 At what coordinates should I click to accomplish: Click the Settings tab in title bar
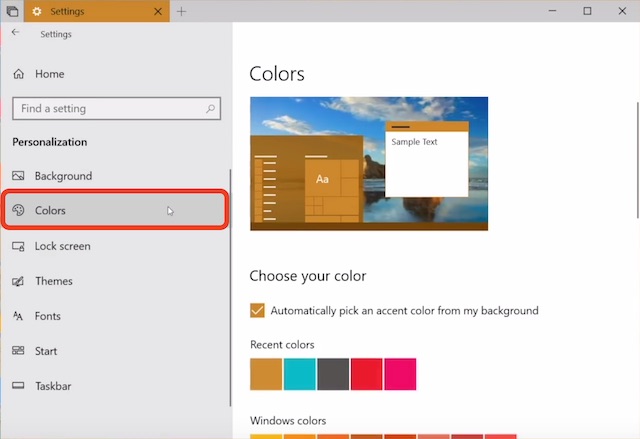[x=97, y=11]
